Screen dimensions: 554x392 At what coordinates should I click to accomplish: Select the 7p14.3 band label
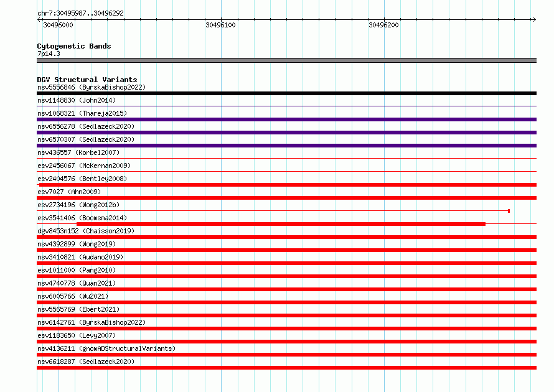[49, 54]
